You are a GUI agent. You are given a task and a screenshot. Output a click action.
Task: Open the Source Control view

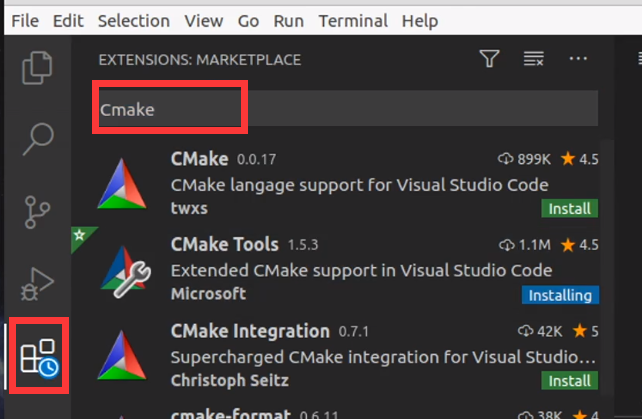point(37,212)
